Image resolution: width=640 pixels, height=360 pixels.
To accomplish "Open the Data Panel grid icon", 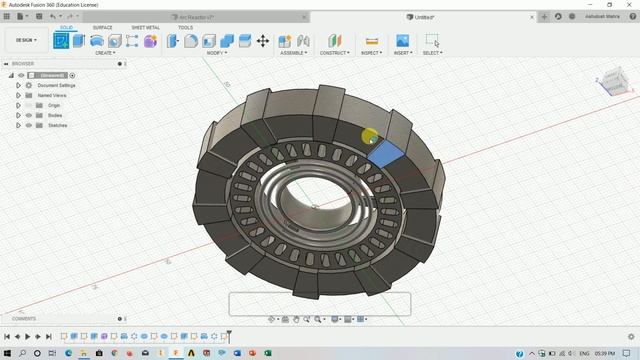I will tap(7, 17).
